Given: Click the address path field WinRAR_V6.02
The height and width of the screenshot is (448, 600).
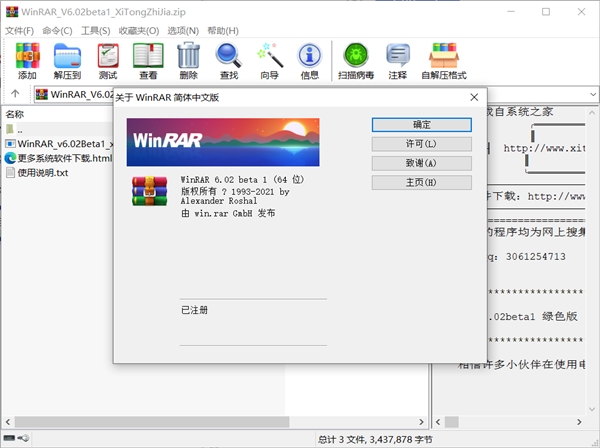Looking at the screenshot, I should coord(75,94).
